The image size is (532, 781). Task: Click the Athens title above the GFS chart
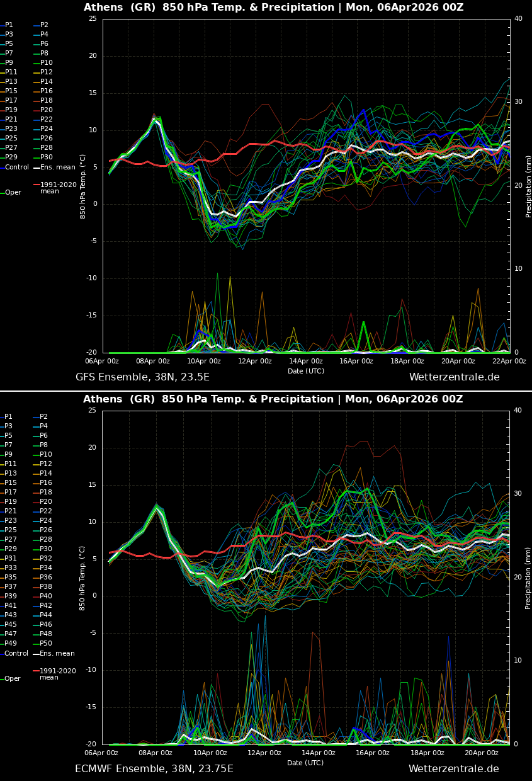point(273,8)
